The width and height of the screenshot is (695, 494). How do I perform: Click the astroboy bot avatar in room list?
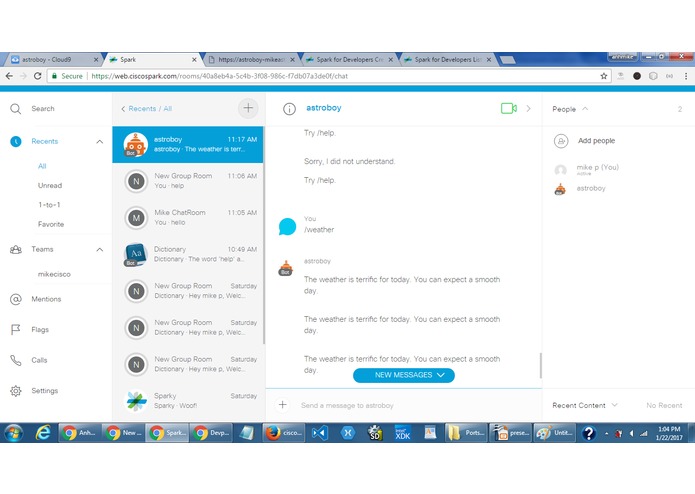(135, 144)
